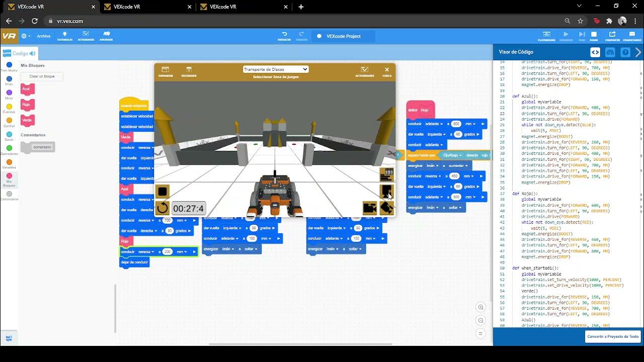Reset workspace zoom with equals button
644x362 pixels.
(x=481, y=333)
